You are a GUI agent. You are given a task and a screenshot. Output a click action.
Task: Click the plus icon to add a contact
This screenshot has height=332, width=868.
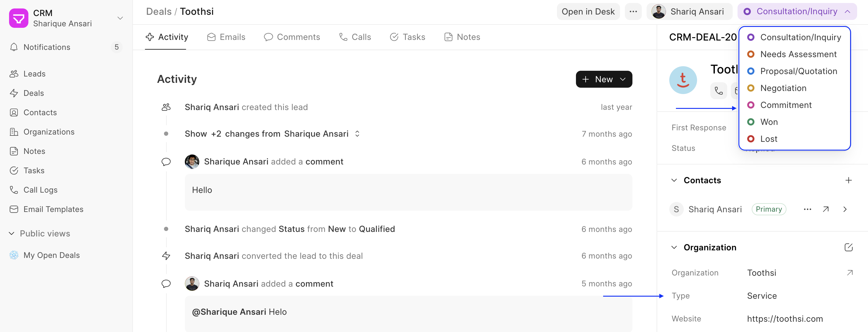(849, 180)
